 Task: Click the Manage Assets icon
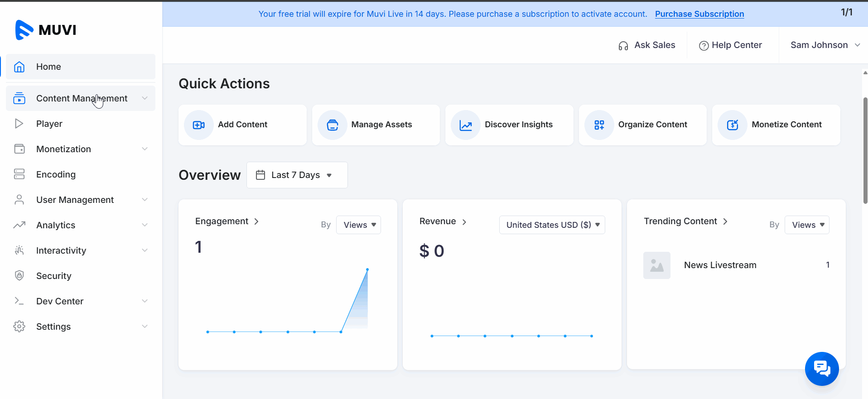coord(333,125)
